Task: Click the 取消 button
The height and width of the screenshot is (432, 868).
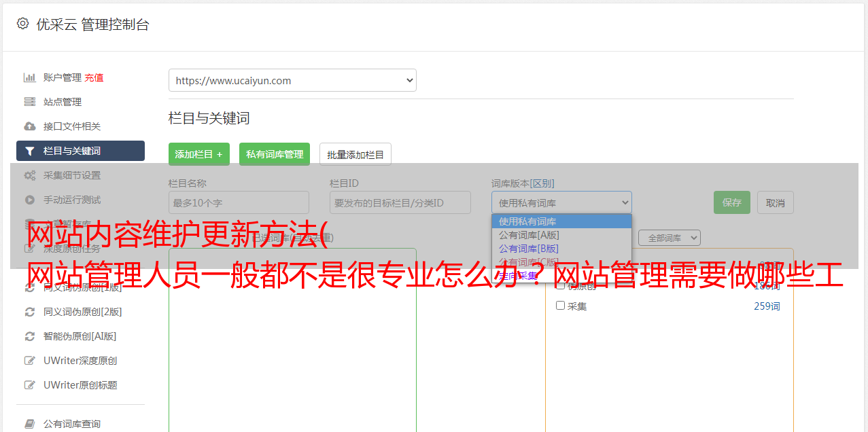Action: 776,202
